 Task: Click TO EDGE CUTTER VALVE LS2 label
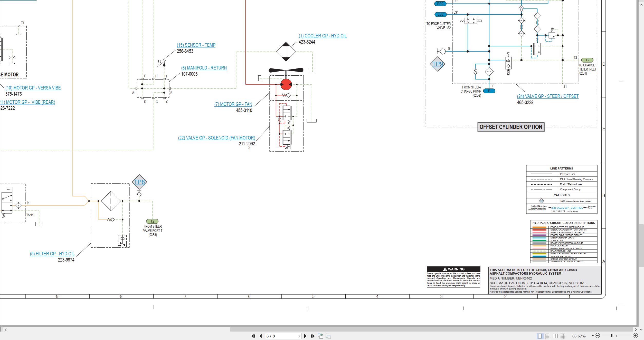pos(439,26)
